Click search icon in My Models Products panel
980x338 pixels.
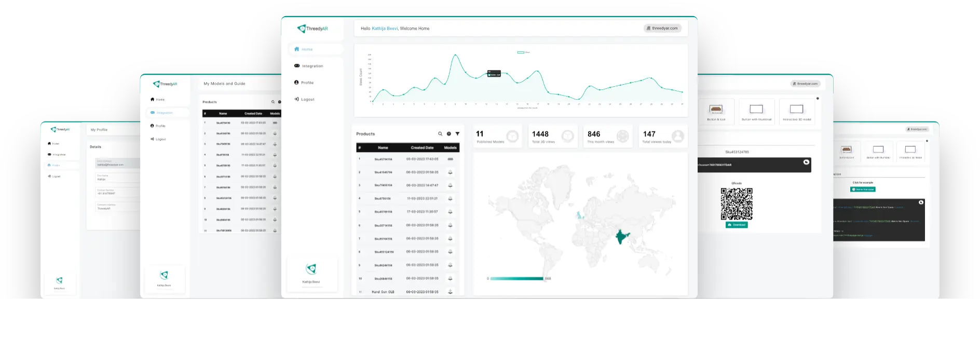point(273,102)
